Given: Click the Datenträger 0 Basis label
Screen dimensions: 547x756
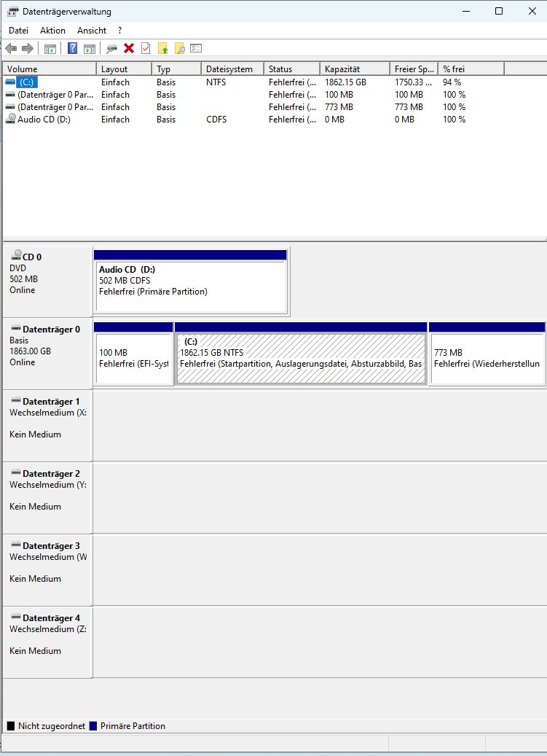Looking at the screenshot, I should click(47, 353).
